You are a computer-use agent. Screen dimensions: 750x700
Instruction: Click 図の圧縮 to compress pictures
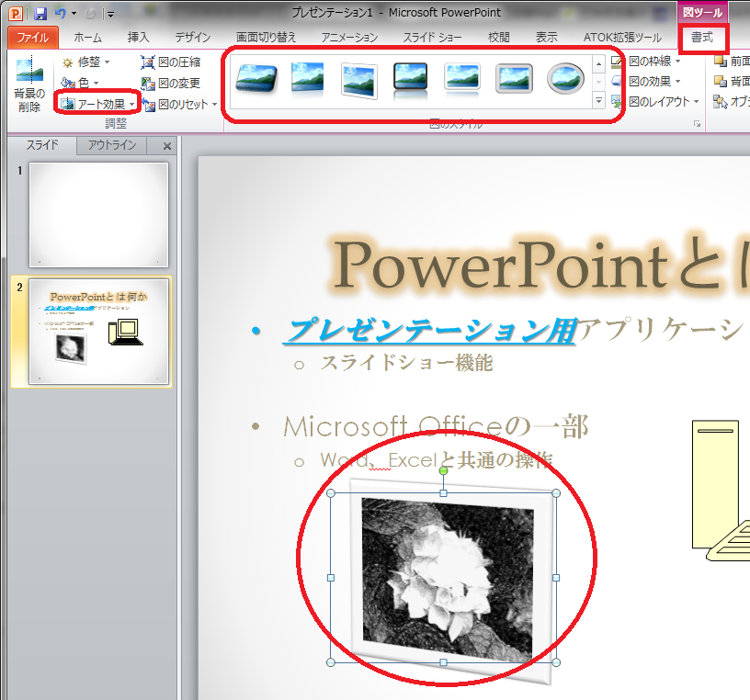[171, 62]
